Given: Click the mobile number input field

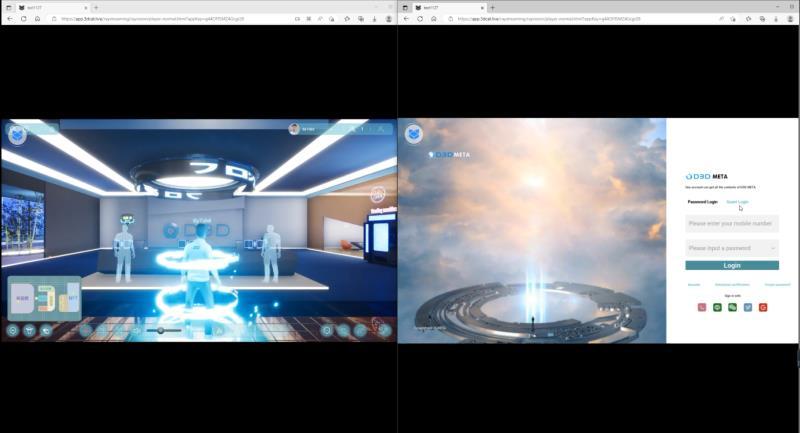Looking at the screenshot, I should tap(732, 224).
